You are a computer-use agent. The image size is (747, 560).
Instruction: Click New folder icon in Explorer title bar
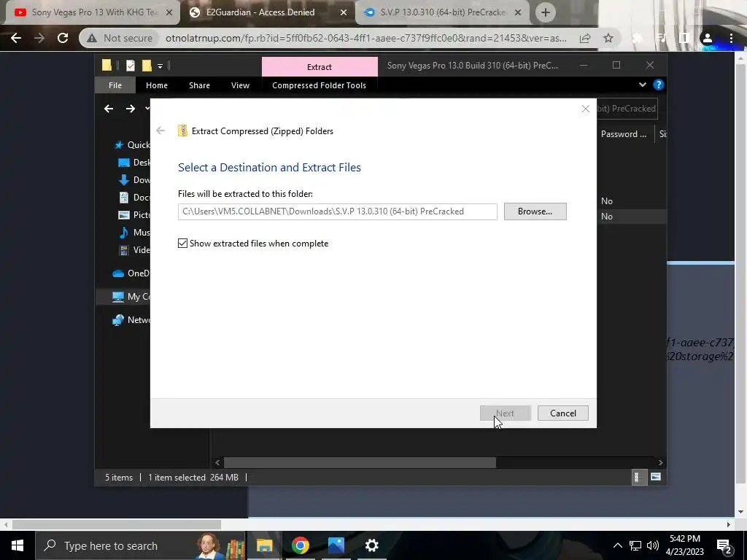tap(147, 66)
